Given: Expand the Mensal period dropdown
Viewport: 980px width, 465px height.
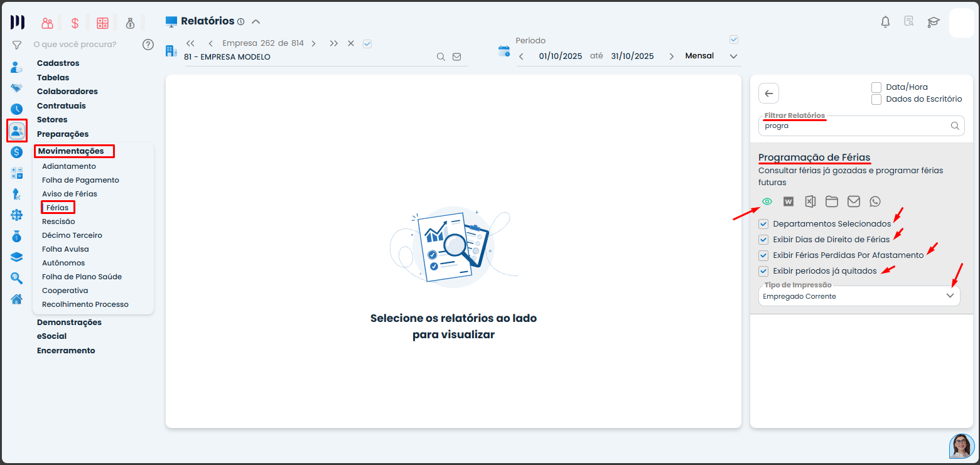Looking at the screenshot, I should coord(733,56).
